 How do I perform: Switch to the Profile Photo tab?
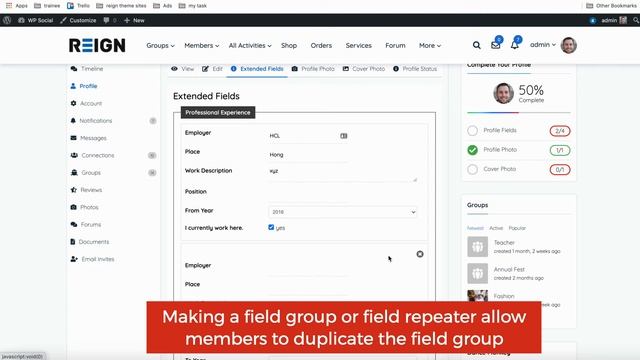coord(313,69)
